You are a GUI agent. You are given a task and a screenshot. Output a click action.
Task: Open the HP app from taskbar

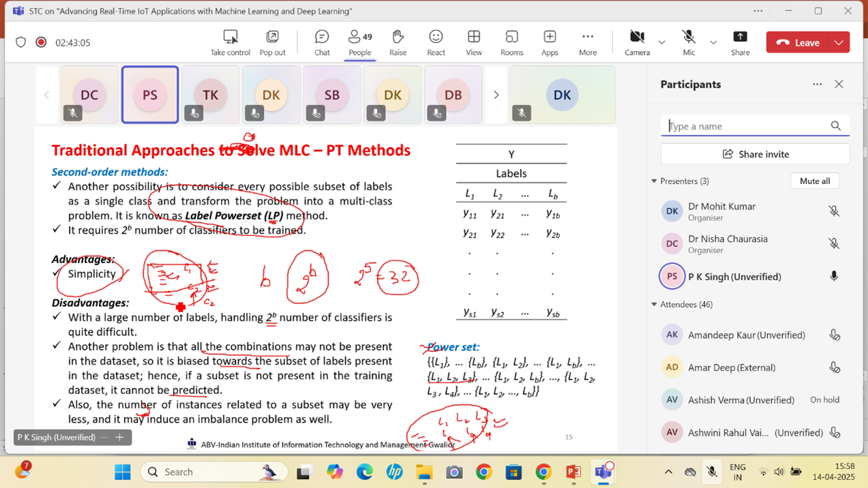(x=394, y=472)
